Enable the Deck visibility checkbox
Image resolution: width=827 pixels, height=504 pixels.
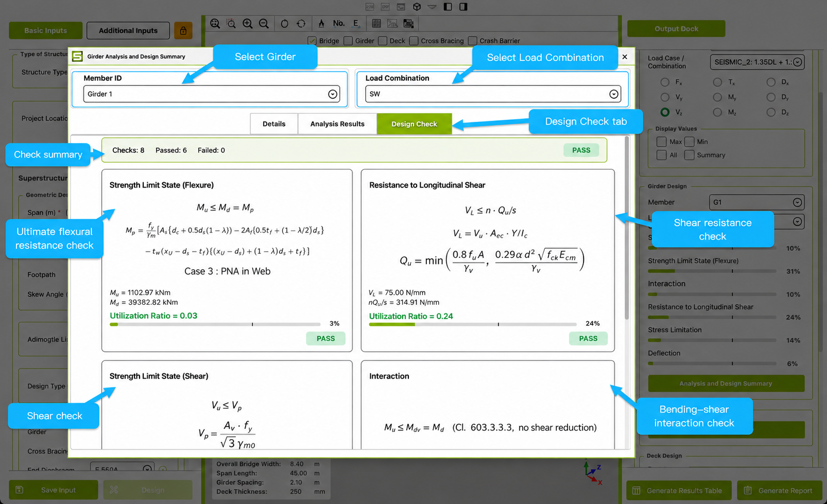[x=383, y=41]
